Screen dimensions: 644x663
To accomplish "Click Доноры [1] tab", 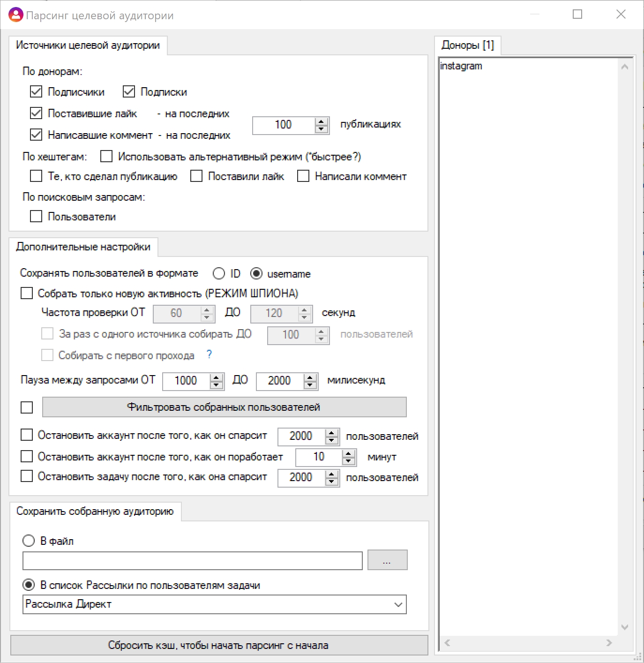I will [468, 45].
